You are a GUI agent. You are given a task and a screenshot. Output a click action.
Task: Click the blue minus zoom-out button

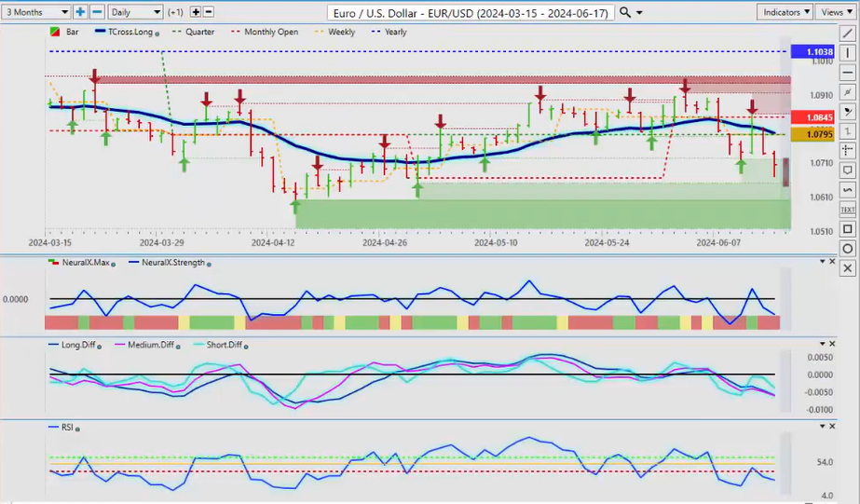[95, 12]
